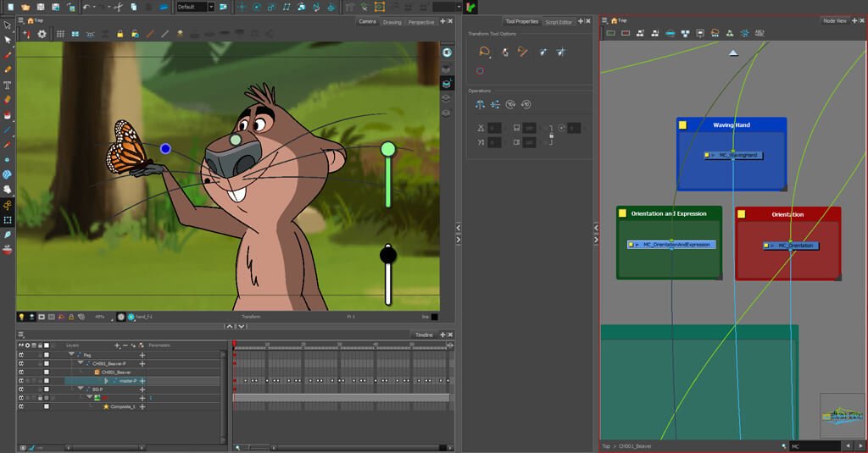Click the green backdrop icon in Node View toolbar
This screenshot has height=453, width=868.
pyautogui.click(x=610, y=33)
